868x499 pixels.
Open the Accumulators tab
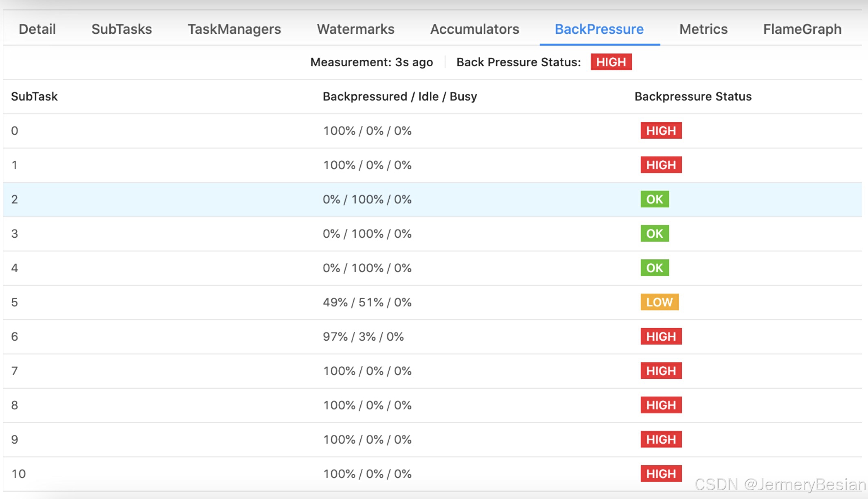[x=475, y=29]
